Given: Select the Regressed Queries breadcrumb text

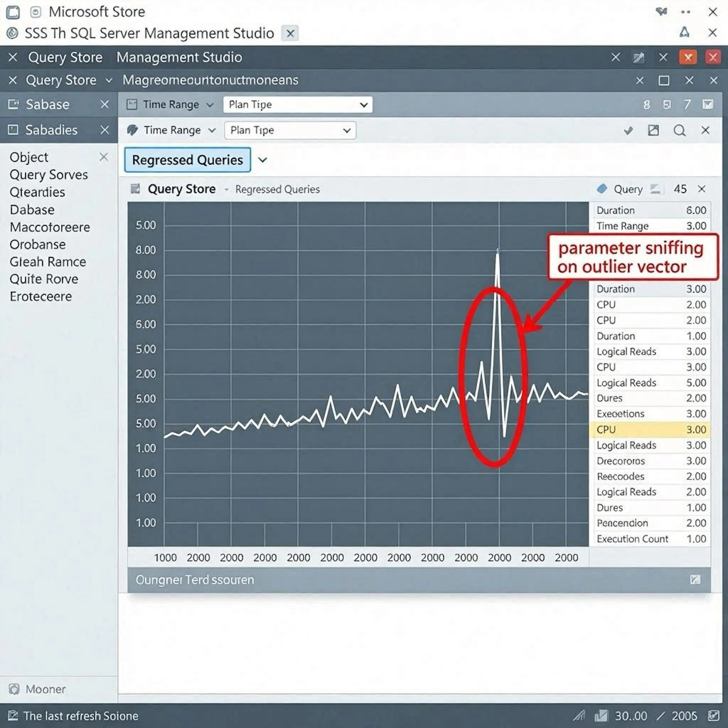Looking at the screenshot, I should pos(277,189).
